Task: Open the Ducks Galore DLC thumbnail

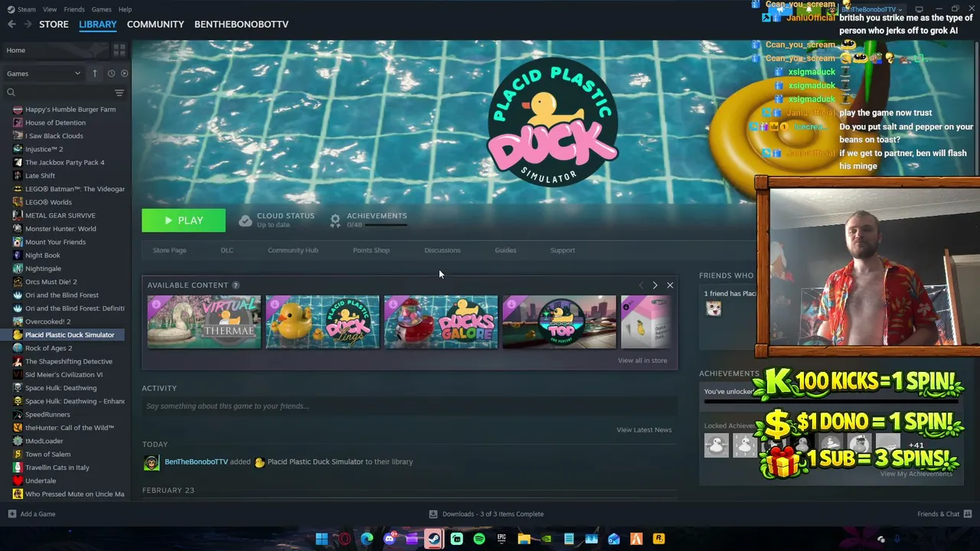Action: click(x=441, y=322)
